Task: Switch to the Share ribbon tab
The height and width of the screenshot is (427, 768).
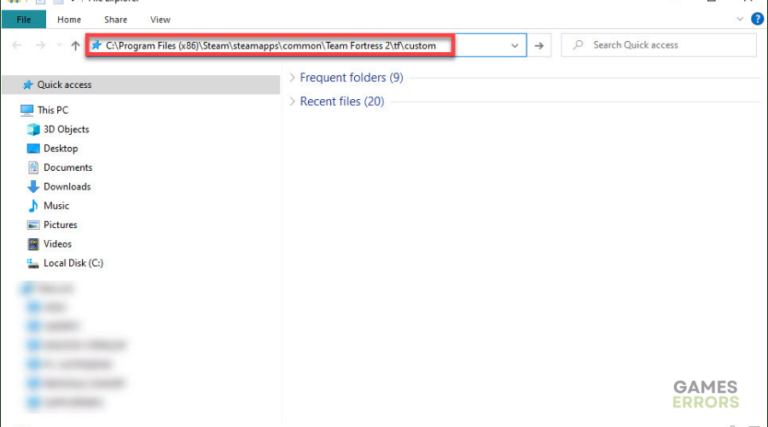Action: [x=117, y=19]
